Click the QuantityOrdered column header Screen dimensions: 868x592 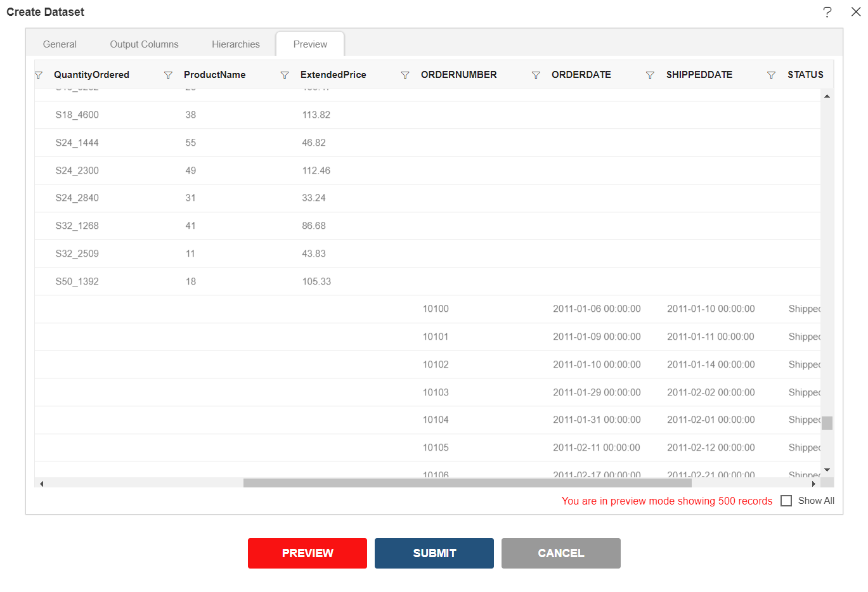91,75
